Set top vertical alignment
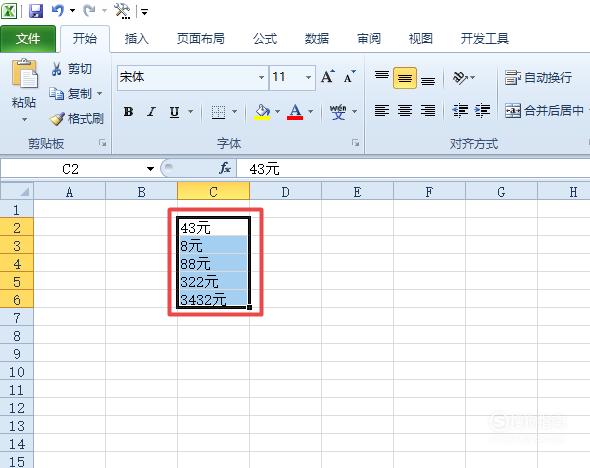 click(x=382, y=77)
